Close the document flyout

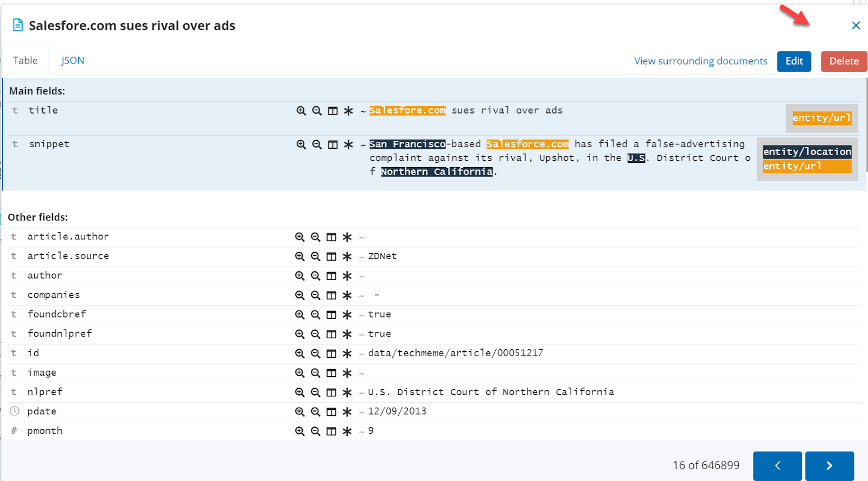click(856, 26)
